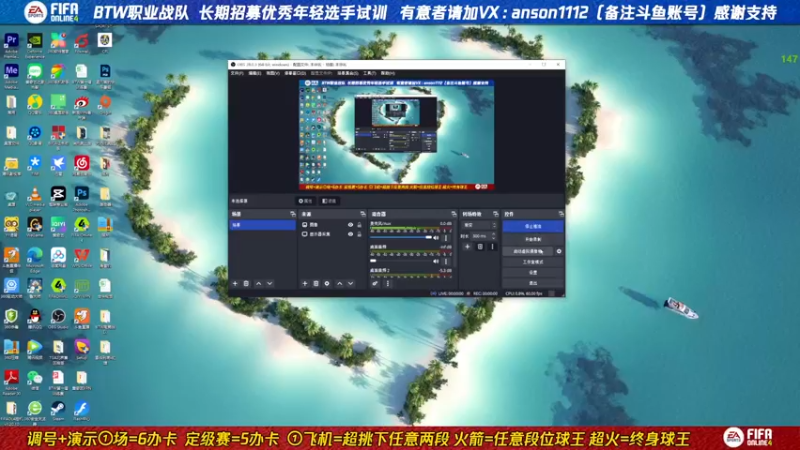Screen dimensions: 800x450
Task: Add a transition with the plus icon
Action: point(467,246)
